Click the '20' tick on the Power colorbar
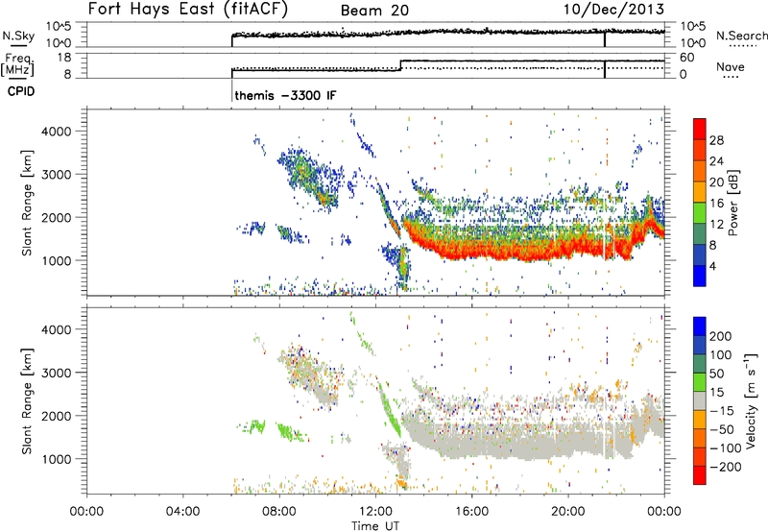 pos(716,182)
